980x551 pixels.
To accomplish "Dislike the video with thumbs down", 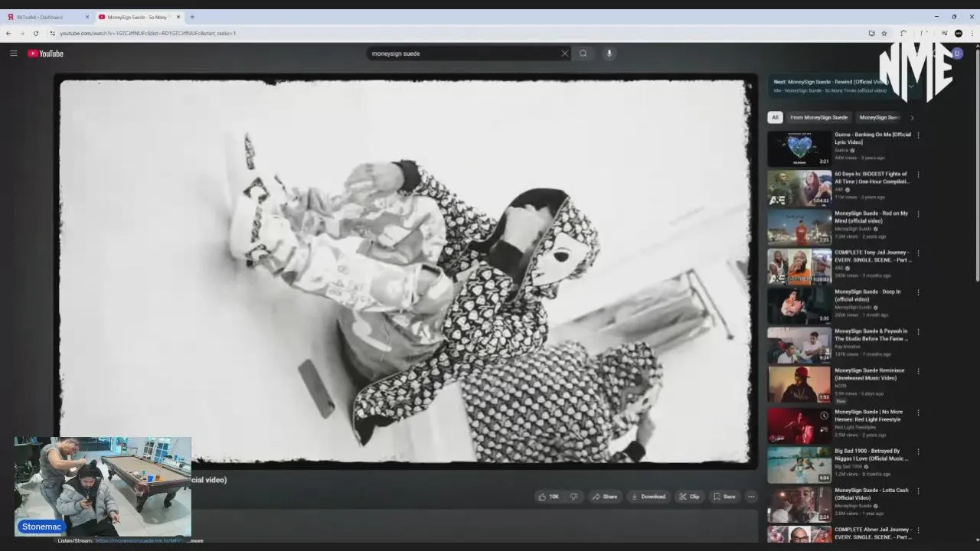I will (x=573, y=497).
